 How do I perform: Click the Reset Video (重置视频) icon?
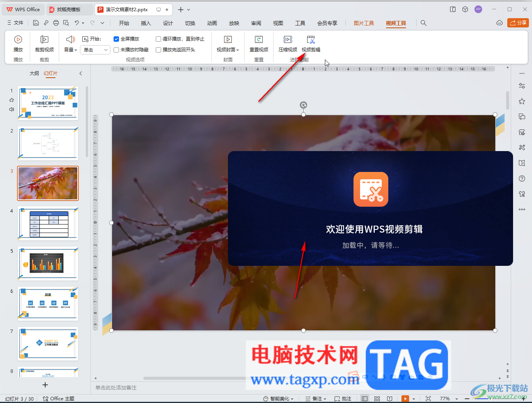click(x=259, y=39)
